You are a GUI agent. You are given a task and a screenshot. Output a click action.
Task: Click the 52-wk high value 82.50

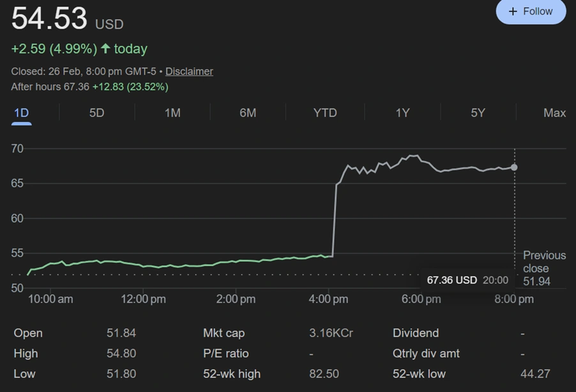324,374
